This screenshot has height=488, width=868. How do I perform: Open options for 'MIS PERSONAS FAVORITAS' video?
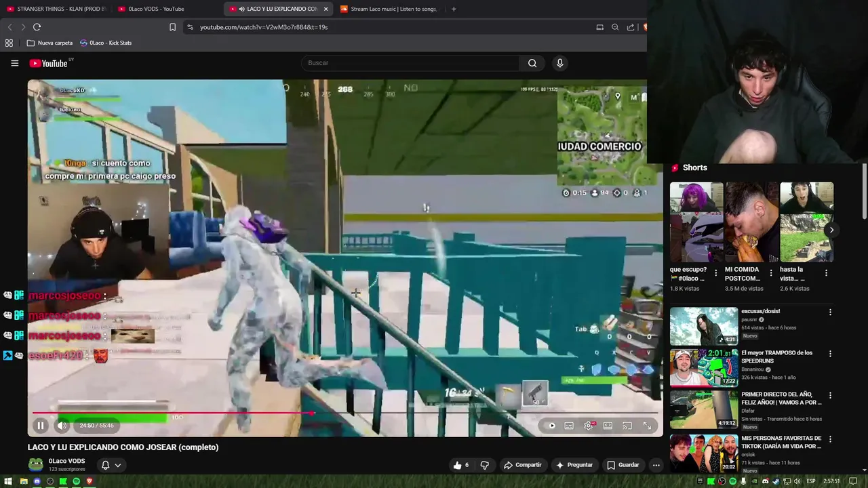pos(830,439)
